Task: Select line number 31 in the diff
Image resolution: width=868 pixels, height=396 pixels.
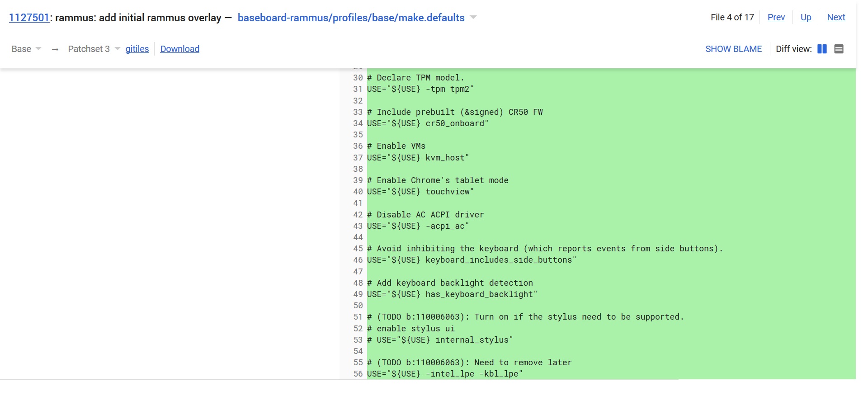Action: point(358,89)
